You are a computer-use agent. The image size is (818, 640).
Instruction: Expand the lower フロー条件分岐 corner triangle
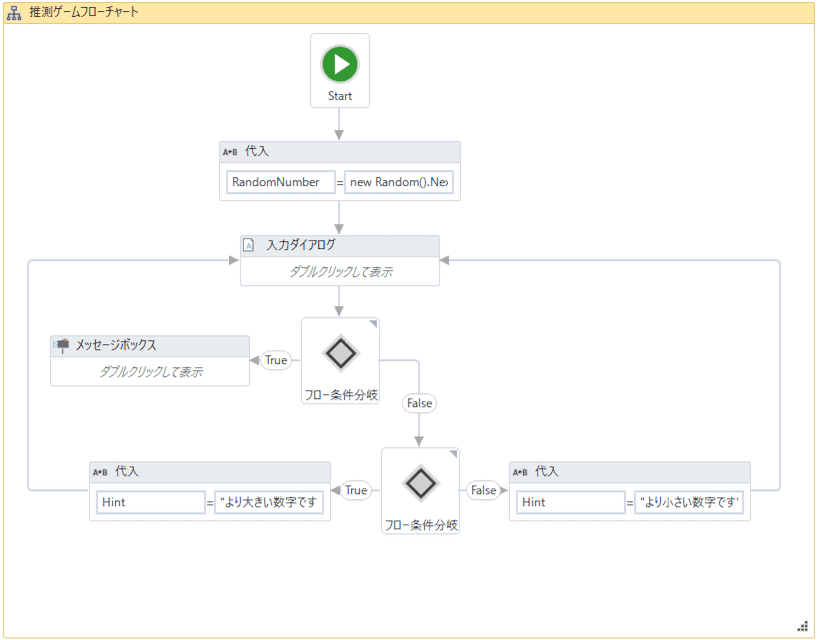point(453,454)
